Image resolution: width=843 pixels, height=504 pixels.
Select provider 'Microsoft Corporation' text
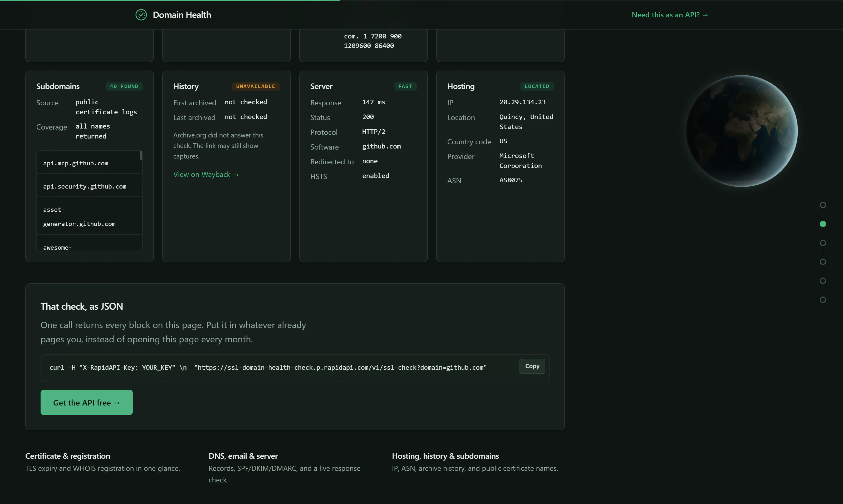(521, 161)
